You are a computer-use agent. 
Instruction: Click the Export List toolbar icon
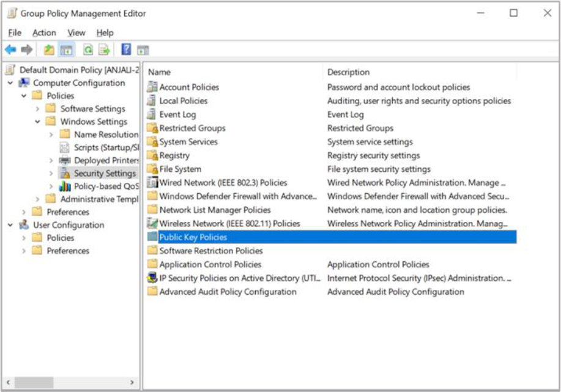click(105, 50)
